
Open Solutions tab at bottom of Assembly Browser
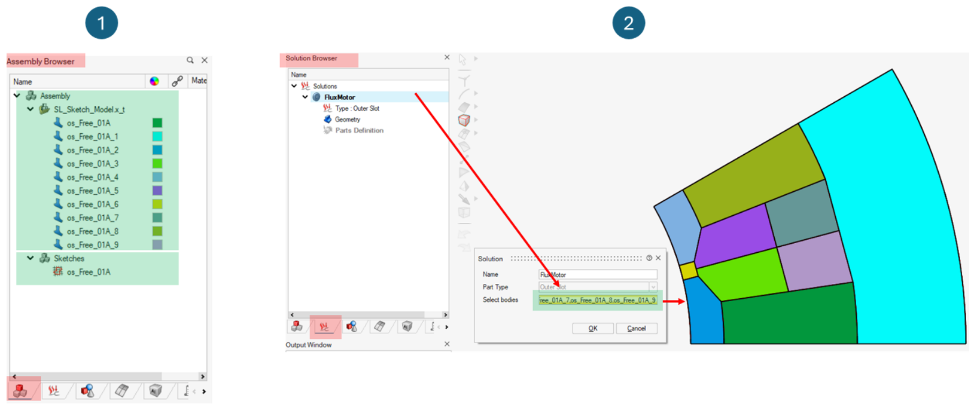click(53, 391)
